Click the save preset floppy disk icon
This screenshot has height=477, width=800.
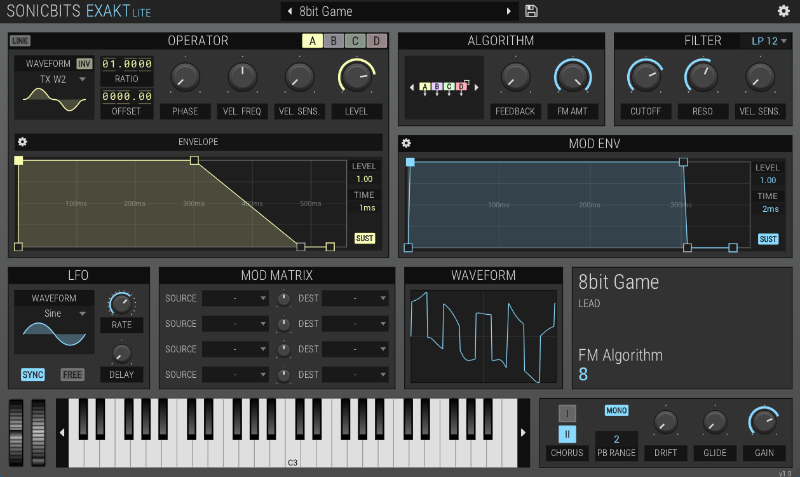(531, 11)
